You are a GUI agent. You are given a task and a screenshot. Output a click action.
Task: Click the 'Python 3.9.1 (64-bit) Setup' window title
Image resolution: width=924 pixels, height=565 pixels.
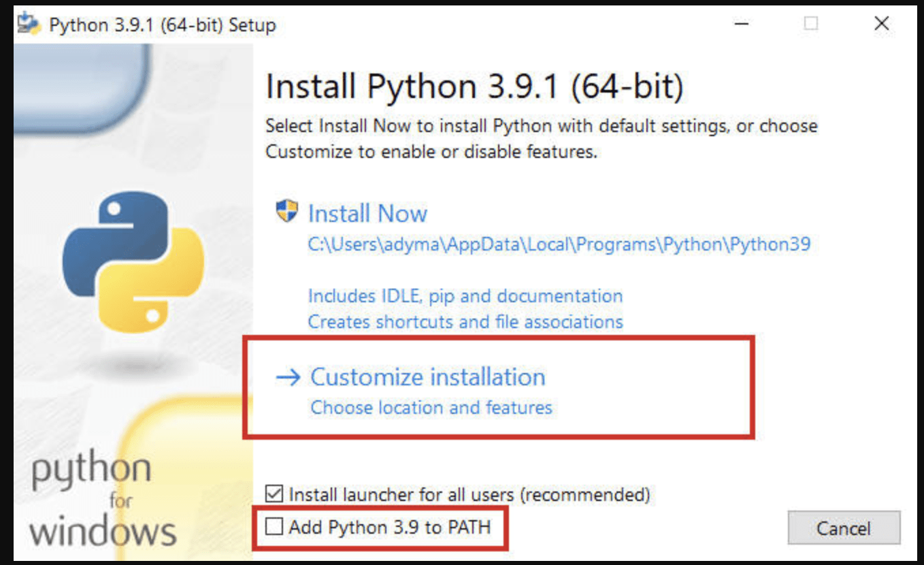click(163, 26)
